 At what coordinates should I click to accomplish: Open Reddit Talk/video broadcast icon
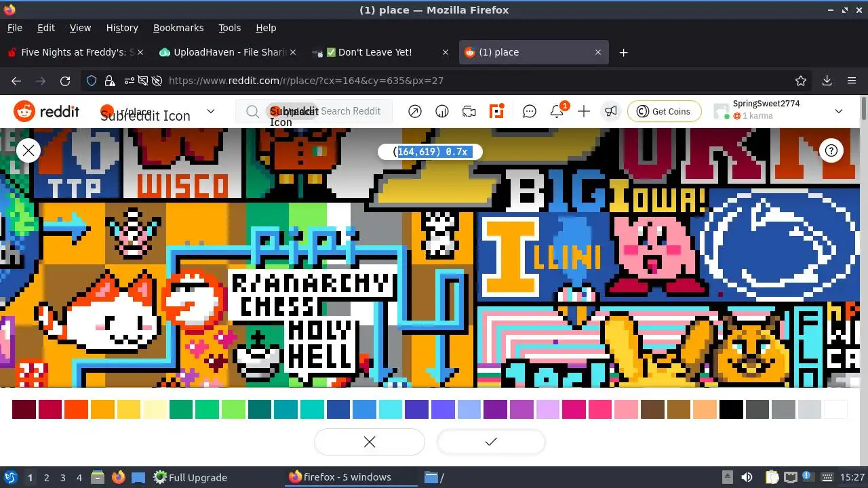(x=469, y=111)
